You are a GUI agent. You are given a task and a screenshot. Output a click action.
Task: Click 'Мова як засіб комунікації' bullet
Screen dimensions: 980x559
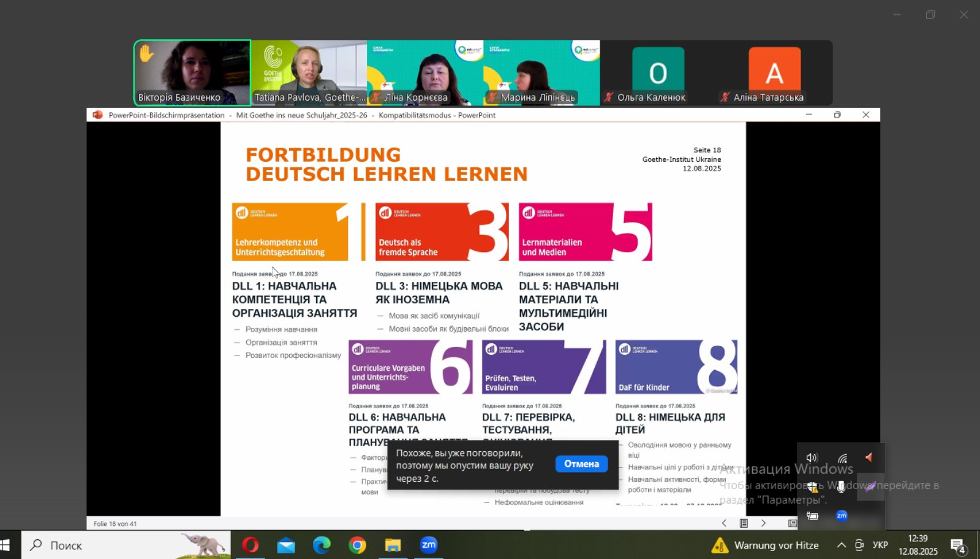434,316
